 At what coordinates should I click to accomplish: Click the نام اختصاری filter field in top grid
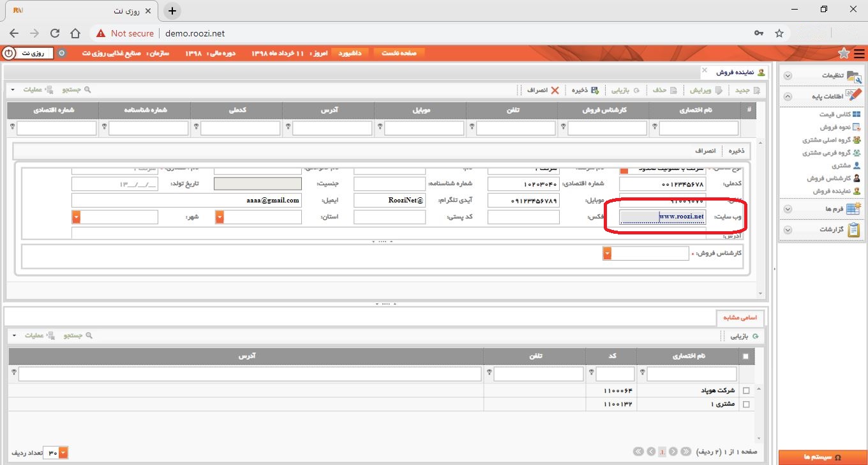tap(698, 128)
